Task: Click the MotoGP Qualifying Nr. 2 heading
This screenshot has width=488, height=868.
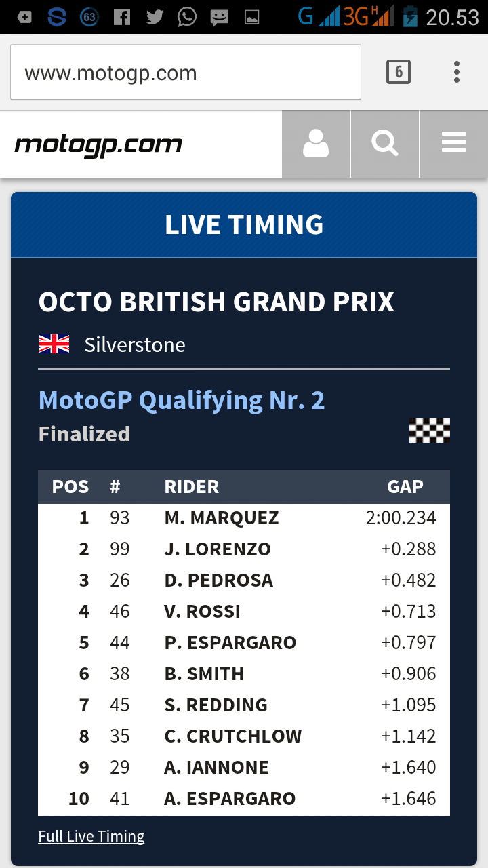Action: [x=182, y=400]
